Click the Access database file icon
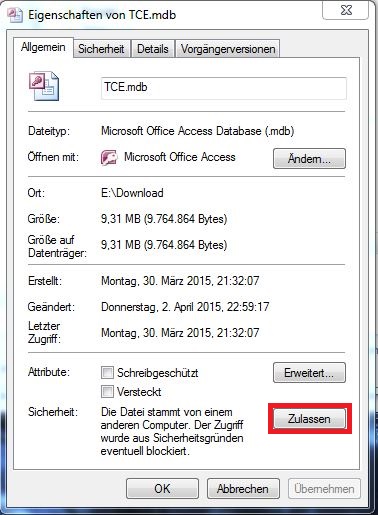The image size is (378, 515). pyautogui.click(x=44, y=86)
